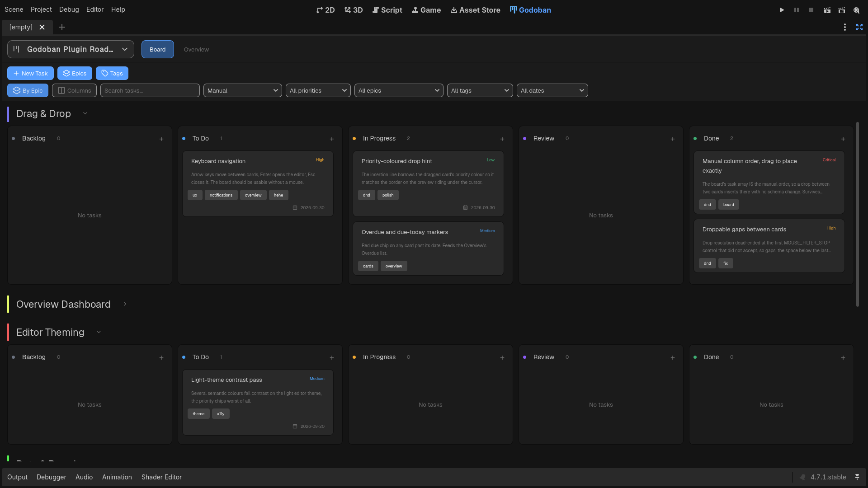Image resolution: width=868 pixels, height=488 pixels.
Task: Toggle the Columns view button
Action: [74, 90]
